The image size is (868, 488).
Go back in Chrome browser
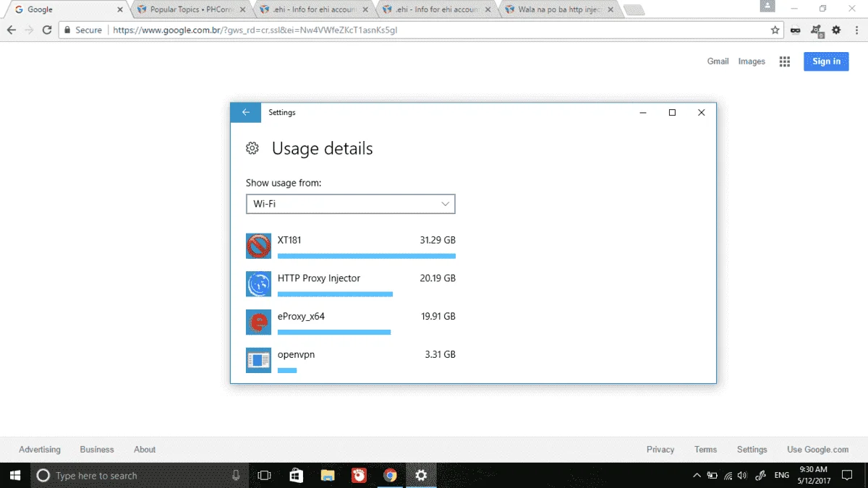click(x=11, y=30)
